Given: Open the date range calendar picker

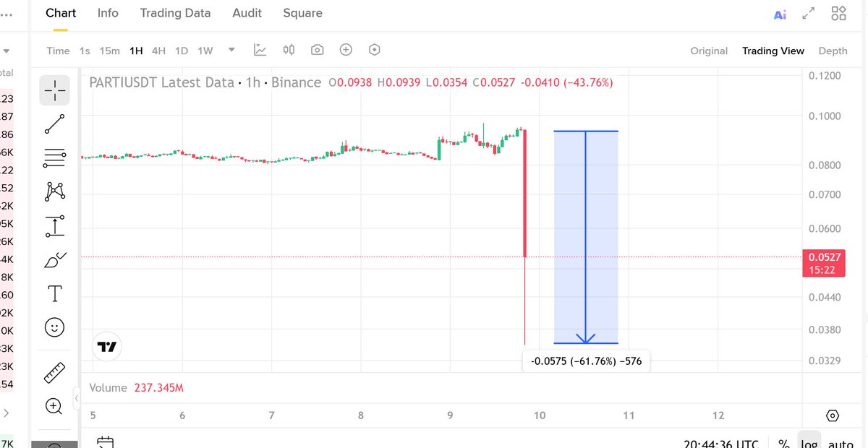Looking at the screenshot, I should coord(106,442).
